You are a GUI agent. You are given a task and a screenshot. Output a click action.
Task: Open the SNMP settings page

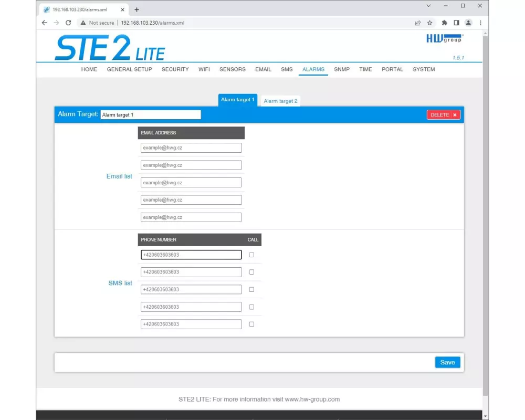341,69
